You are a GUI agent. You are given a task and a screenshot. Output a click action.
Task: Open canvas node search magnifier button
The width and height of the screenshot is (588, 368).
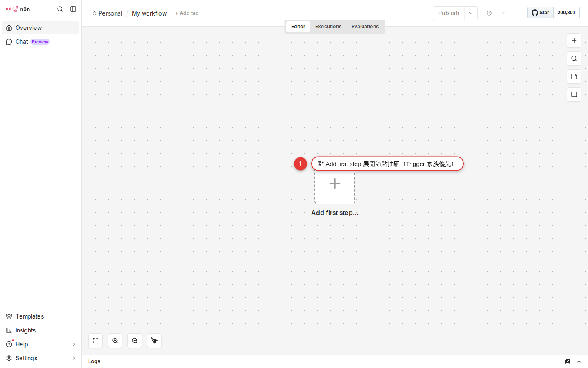click(574, 58)
